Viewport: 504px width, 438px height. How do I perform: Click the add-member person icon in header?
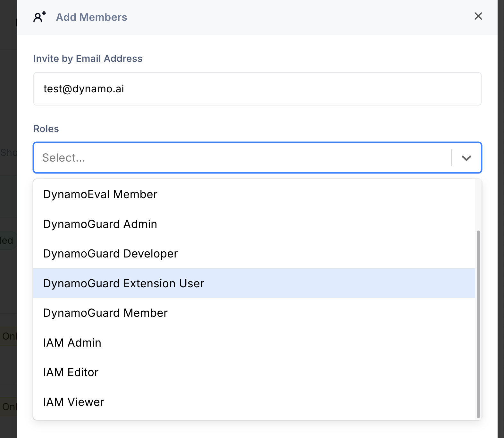coord(40,17)
